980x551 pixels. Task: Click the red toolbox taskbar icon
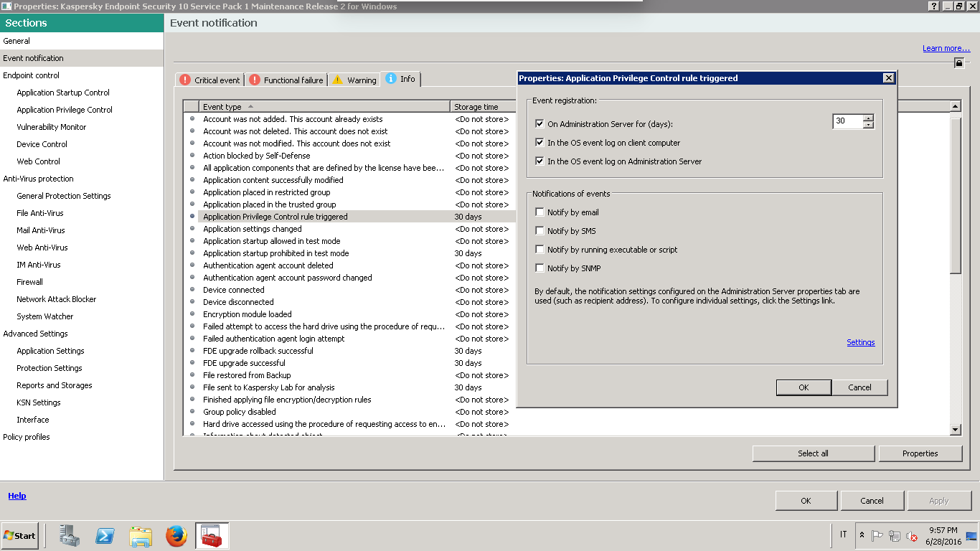212,535
